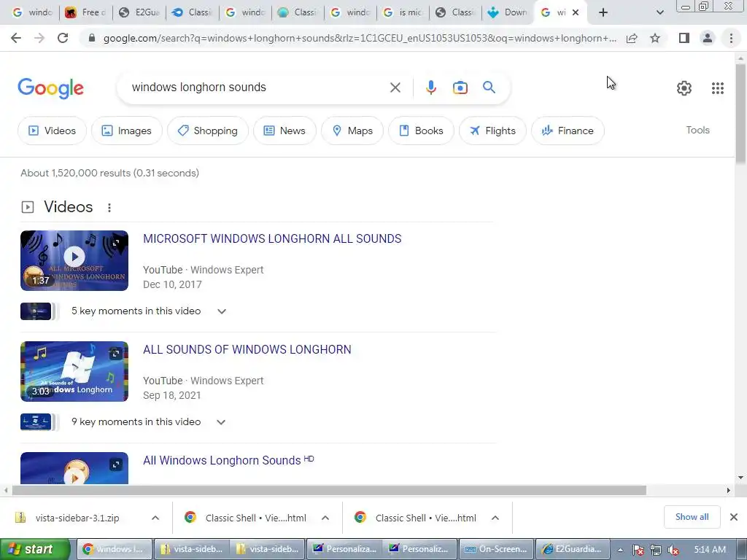Switch to the Down... browser tab
747x560 pixels.
[x=508, y=12]
